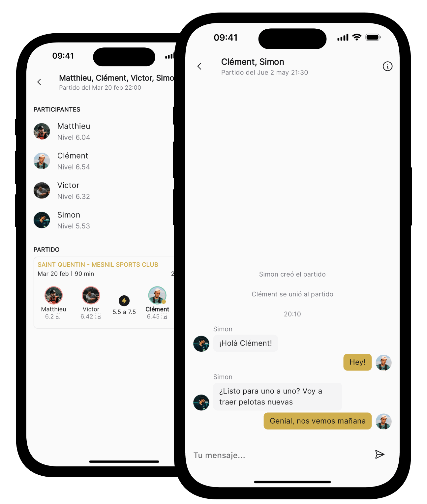Tap the info icon in chat header
This screenshot has width=427, height=504.
click(x=387, y=66)
